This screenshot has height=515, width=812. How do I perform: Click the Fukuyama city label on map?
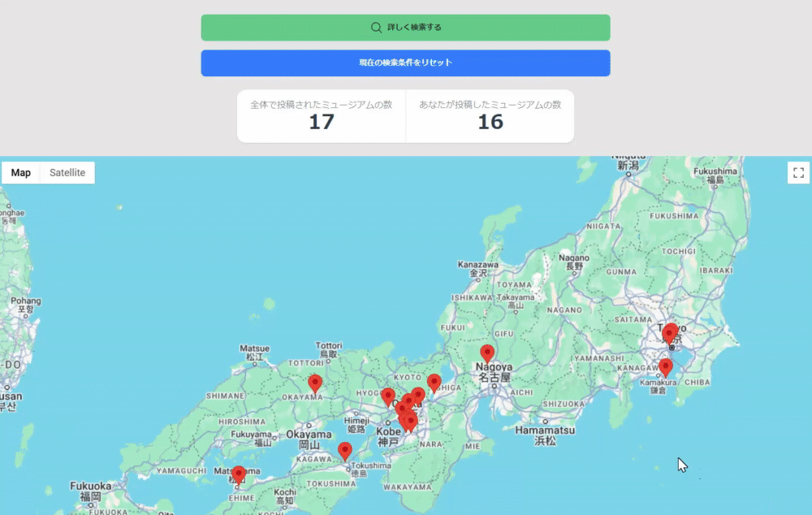coord(252,439)
